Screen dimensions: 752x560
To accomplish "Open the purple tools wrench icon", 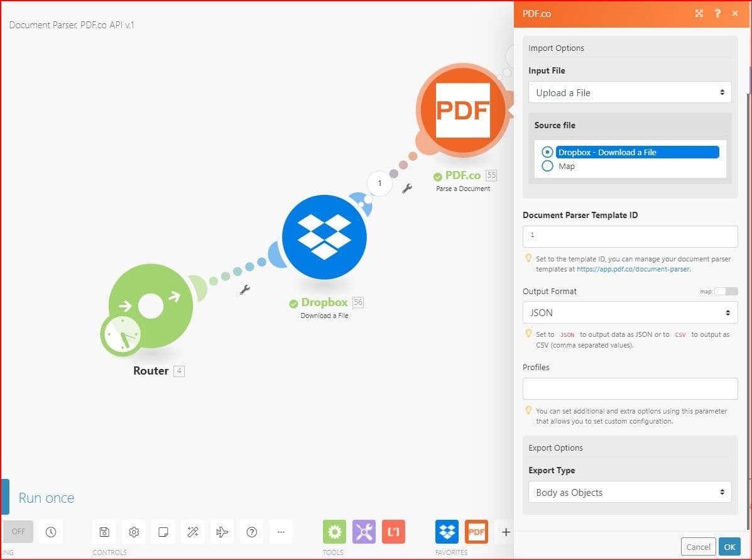I will 364,532.
